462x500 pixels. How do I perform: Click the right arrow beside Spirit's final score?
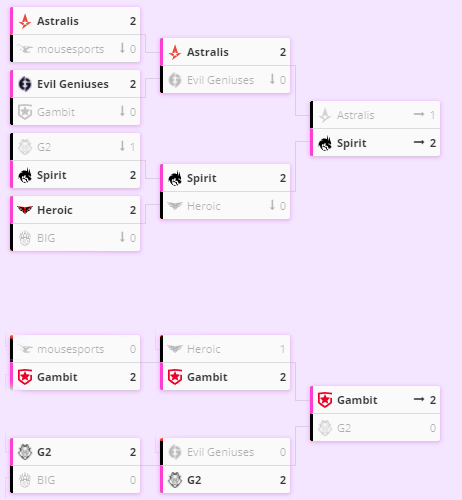pos(419,143)
